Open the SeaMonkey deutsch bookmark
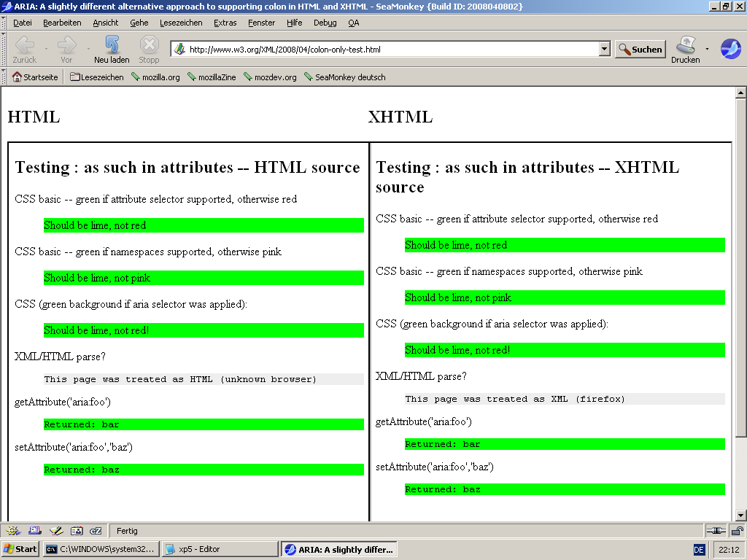The width and height of the screenshot is (747, 560). point(345,77)
